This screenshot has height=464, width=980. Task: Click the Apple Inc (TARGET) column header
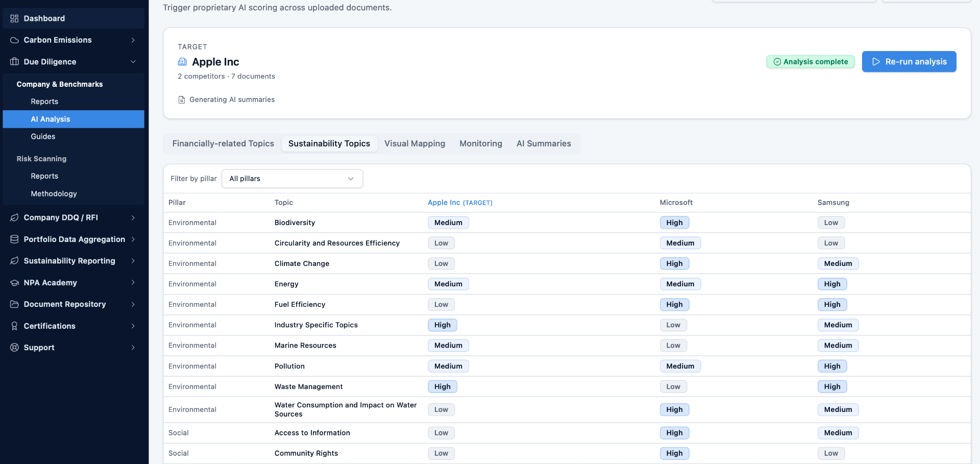[460, 203]
